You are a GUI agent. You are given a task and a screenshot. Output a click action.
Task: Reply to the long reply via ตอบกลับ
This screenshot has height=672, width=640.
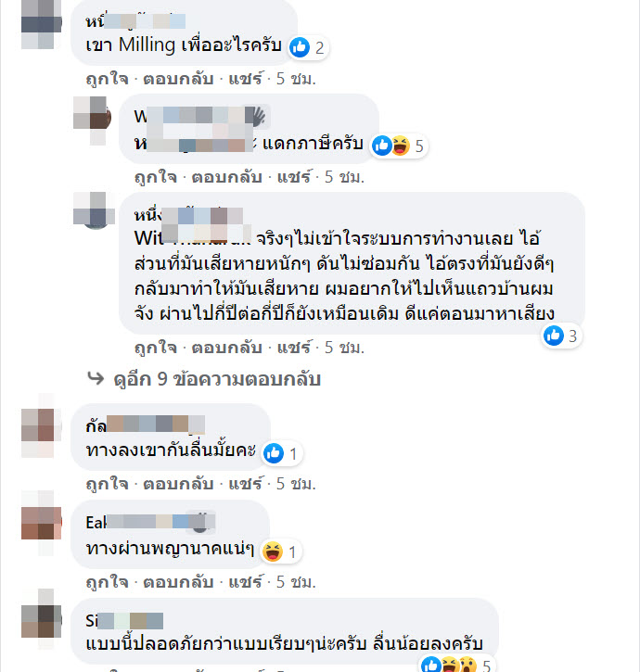[227, 348]
